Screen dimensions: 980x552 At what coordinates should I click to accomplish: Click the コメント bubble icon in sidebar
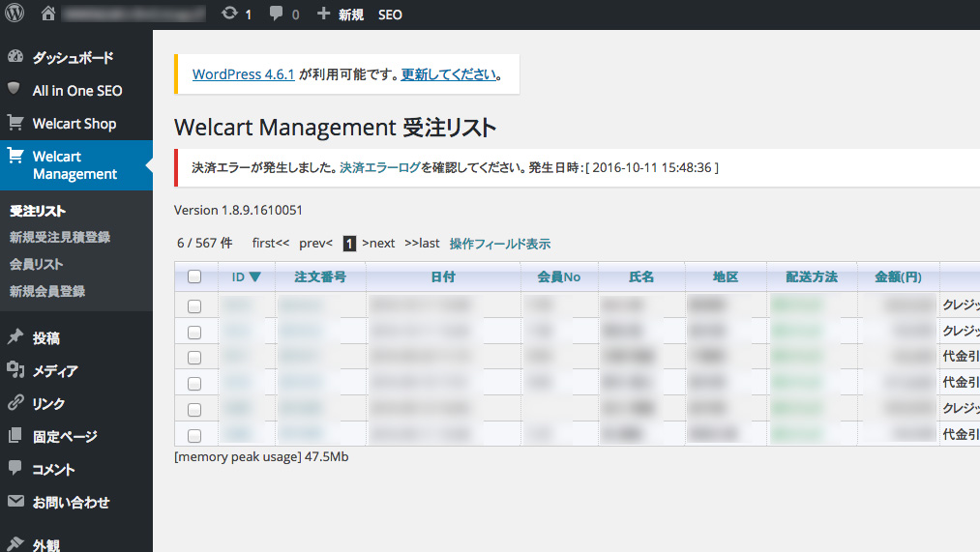pyautogui.click(x=15, y=468)
